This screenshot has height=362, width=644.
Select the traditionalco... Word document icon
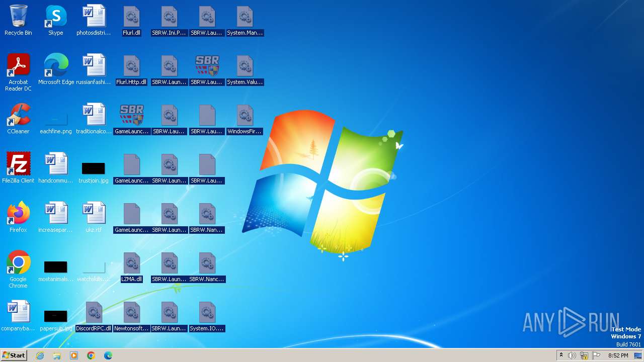[x=94, y=119]
